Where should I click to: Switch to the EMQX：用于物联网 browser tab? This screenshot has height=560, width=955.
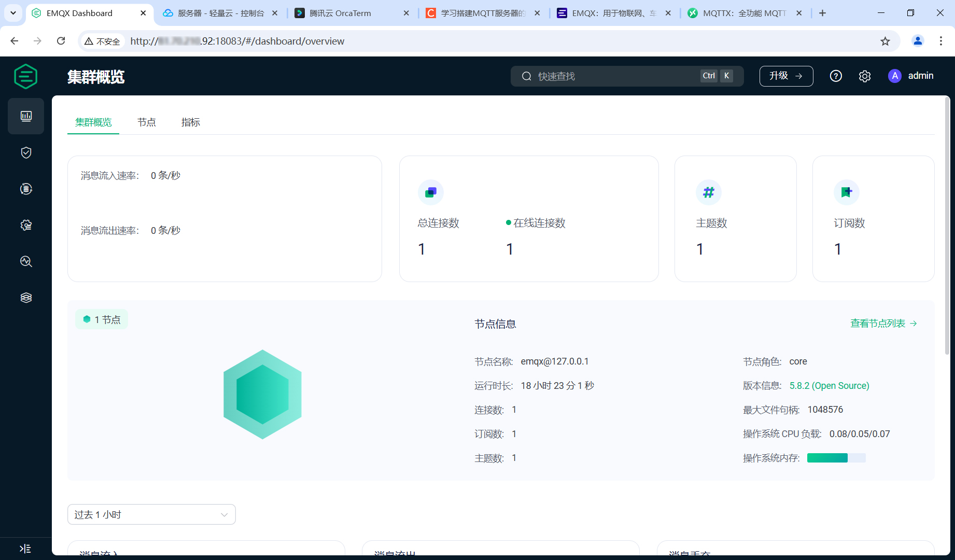pyautogui.click(x=614, y=13)
